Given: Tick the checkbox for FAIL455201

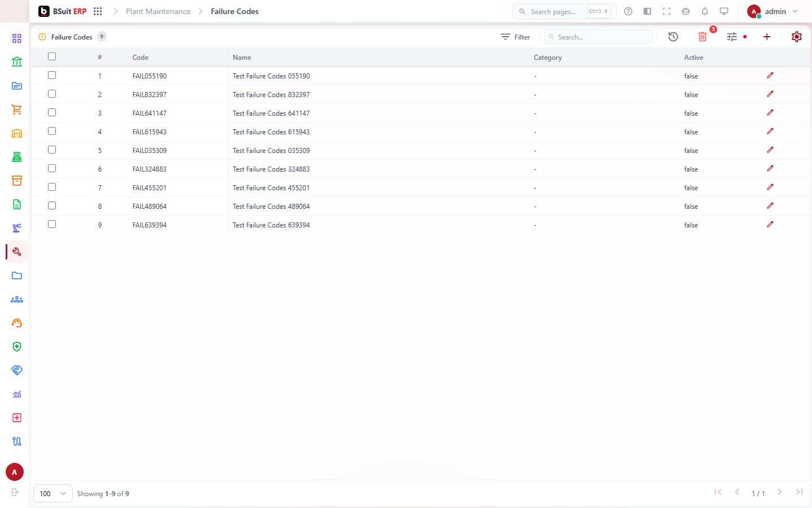Looking at the screenshot, I should [52, 187].
